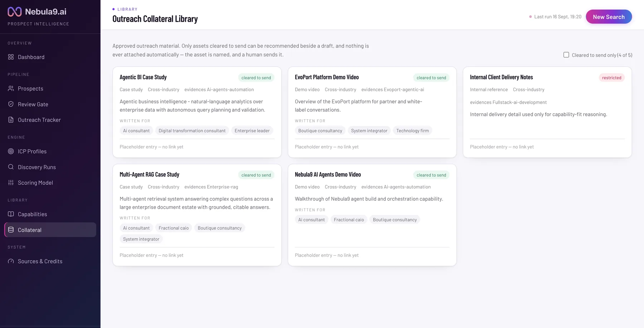Click the Outreach Collateral Library heading

click(155, 19)
